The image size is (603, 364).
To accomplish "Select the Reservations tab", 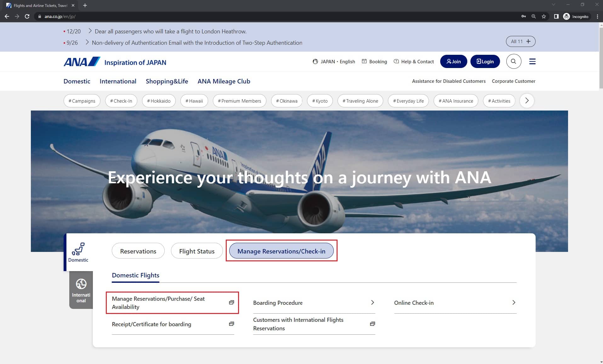I will pyautogui.click(x=138, y=251).
